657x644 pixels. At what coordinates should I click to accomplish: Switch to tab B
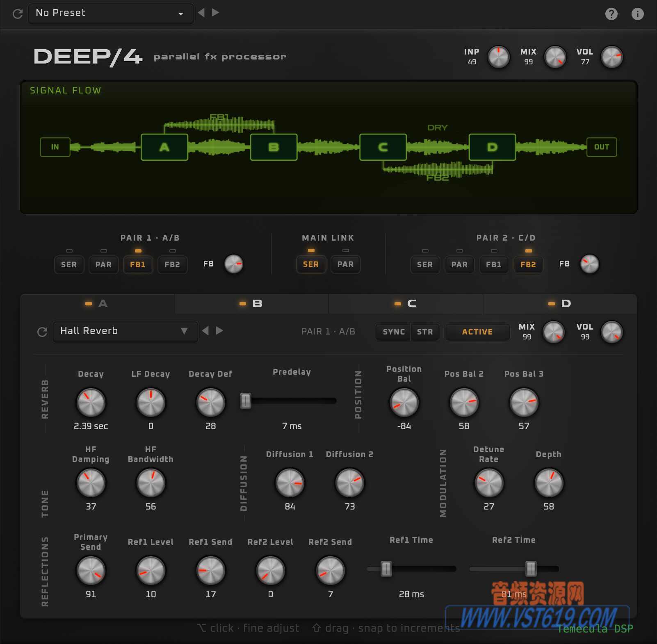[x=251, y=303]
